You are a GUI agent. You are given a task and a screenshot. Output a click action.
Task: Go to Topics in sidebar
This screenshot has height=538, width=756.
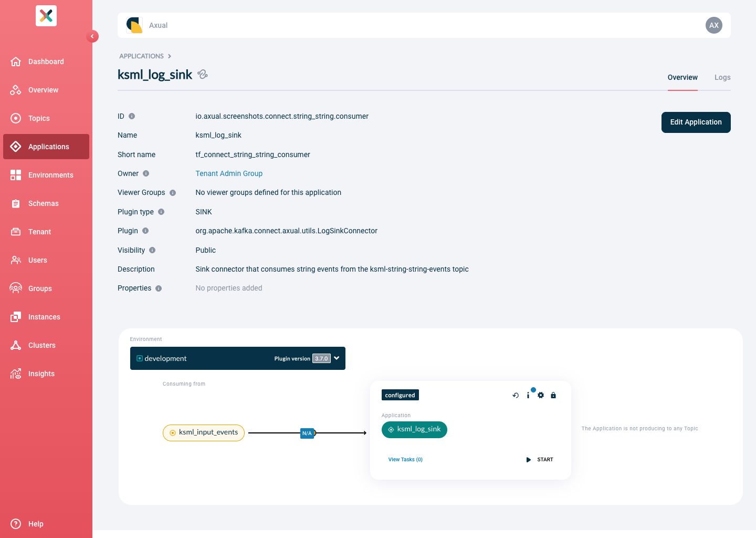46,118
